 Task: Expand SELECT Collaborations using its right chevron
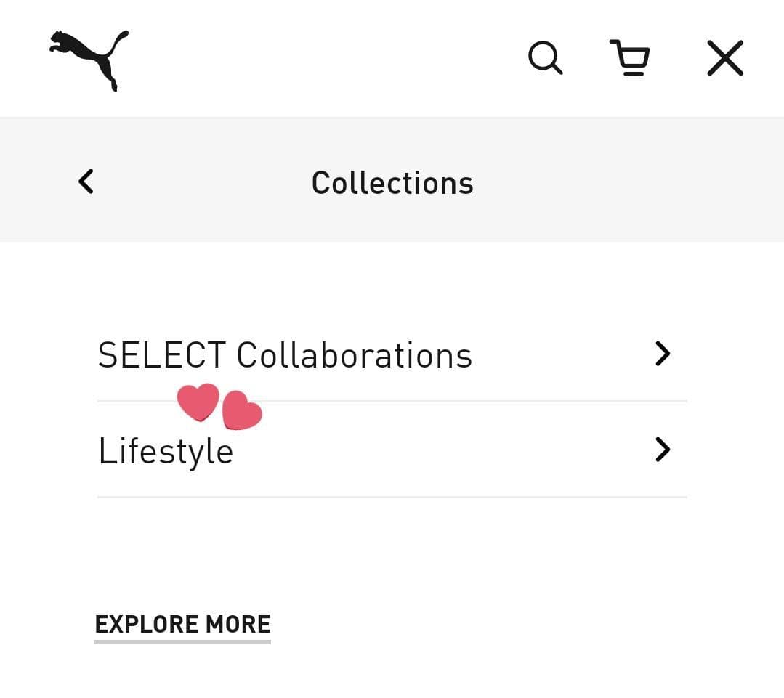[662, 354]
